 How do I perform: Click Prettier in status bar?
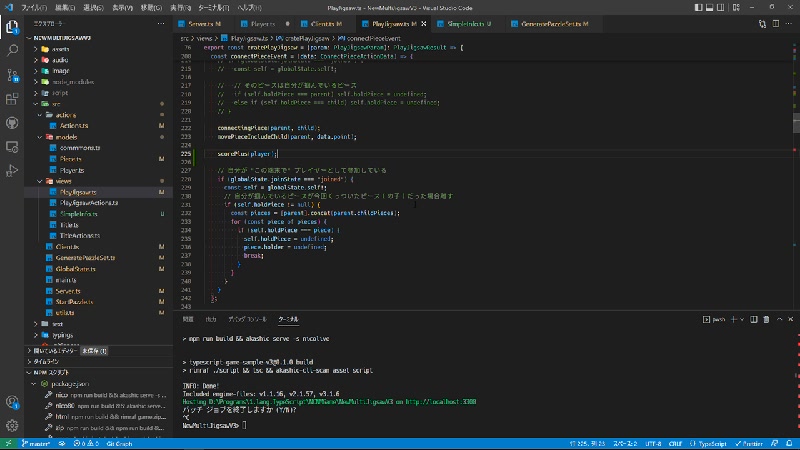(749, 444)
